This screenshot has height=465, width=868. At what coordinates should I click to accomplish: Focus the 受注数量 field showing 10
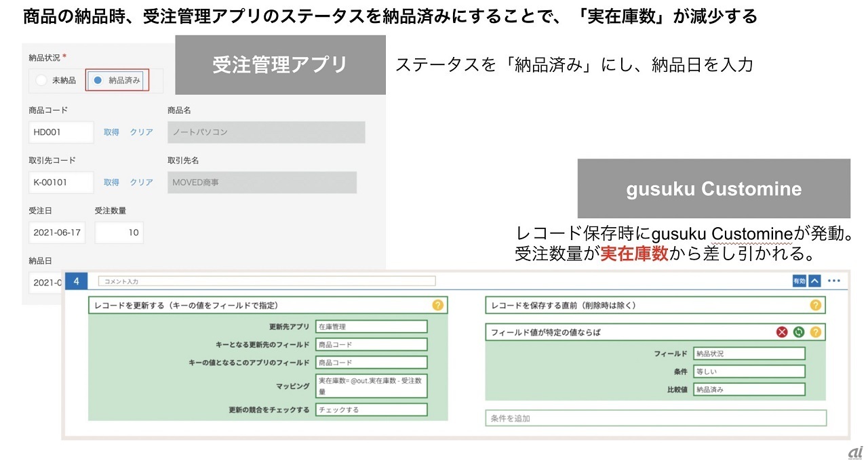(119, 232)
